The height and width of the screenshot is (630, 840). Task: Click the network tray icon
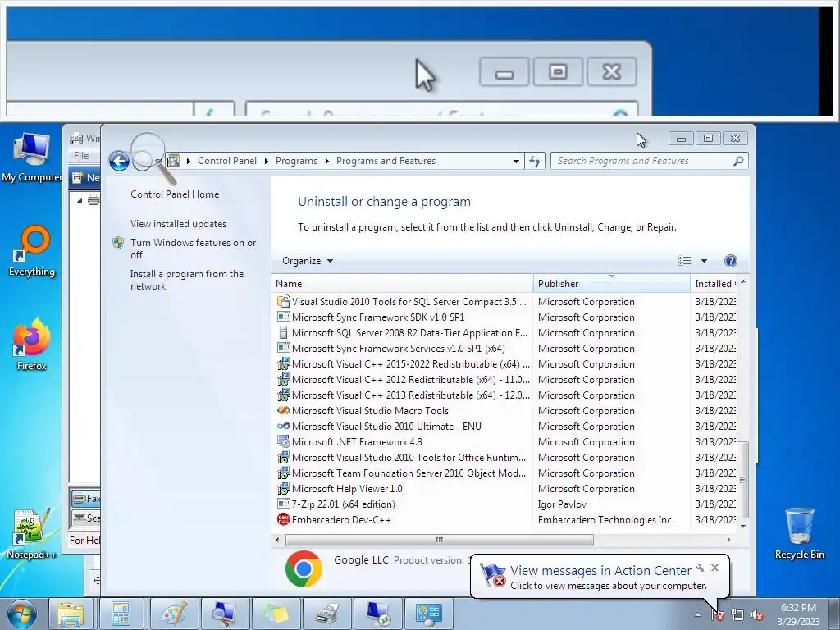[x=737, y=615]
